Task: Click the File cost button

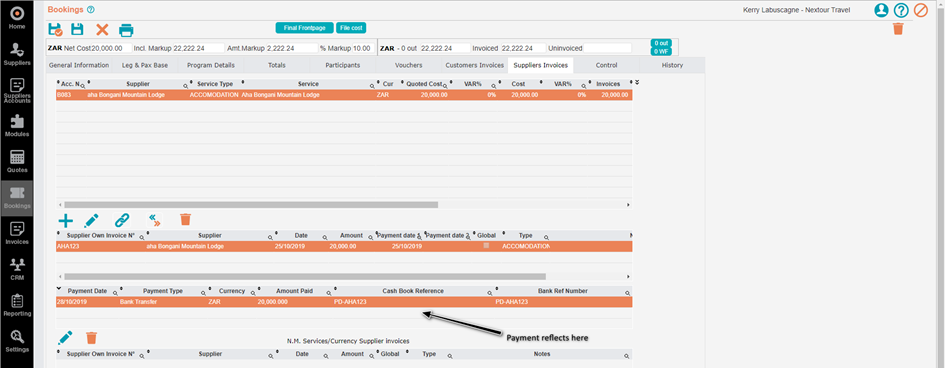Action: [351, 28]
